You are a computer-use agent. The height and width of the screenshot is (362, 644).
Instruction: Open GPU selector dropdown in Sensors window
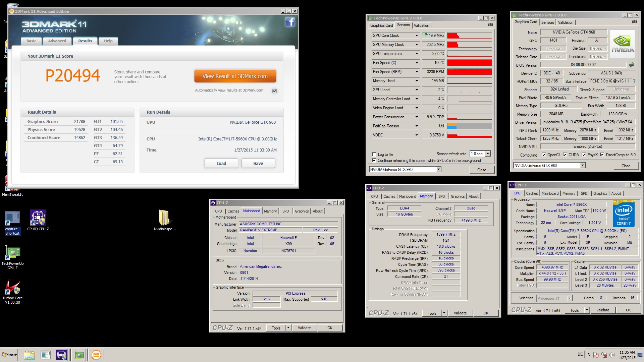click(x=438, y=170)
